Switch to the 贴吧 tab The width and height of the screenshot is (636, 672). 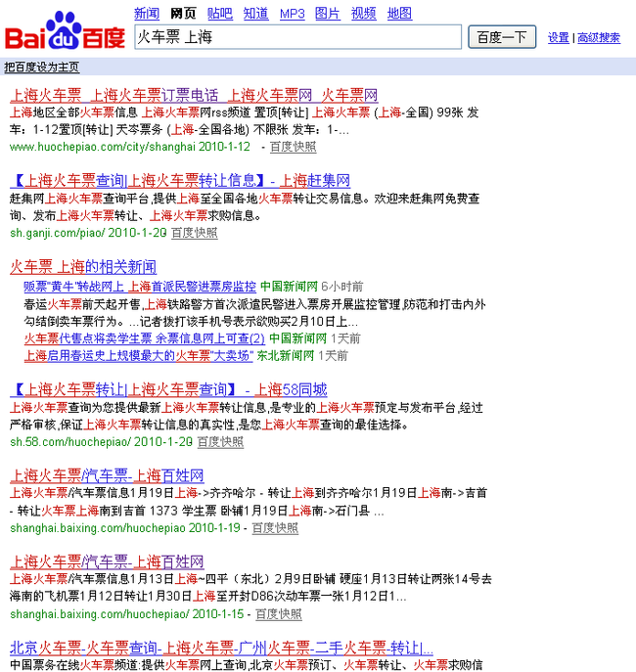pos(220,14)
